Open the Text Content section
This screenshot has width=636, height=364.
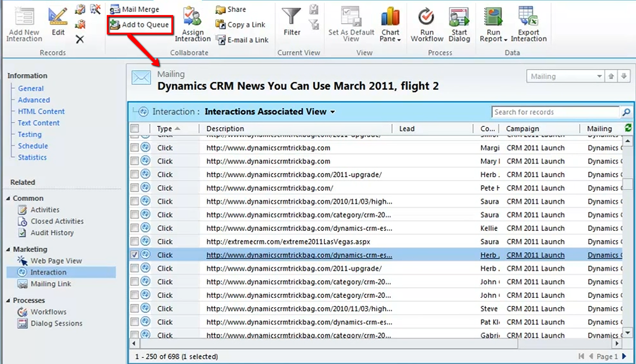(x=39, y=123)
